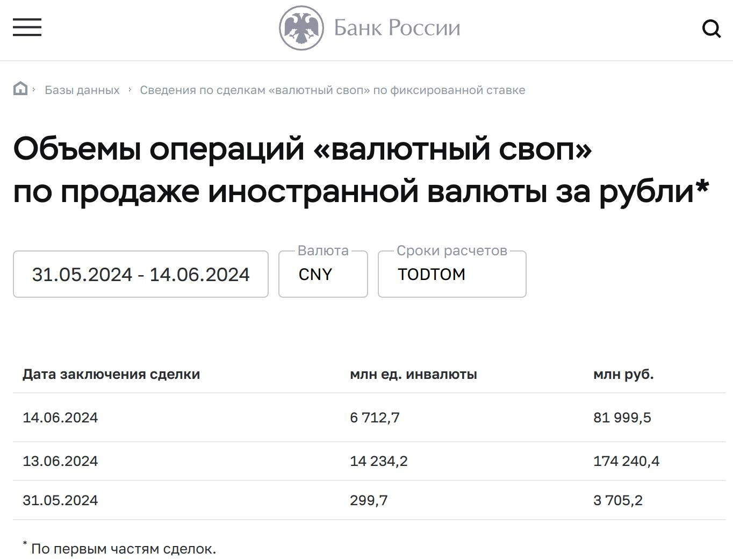Screen dimensions: 733x560
Task: Select the 31.05.2024 table row date
Action: pyautogui.click(x=60, y=500)
